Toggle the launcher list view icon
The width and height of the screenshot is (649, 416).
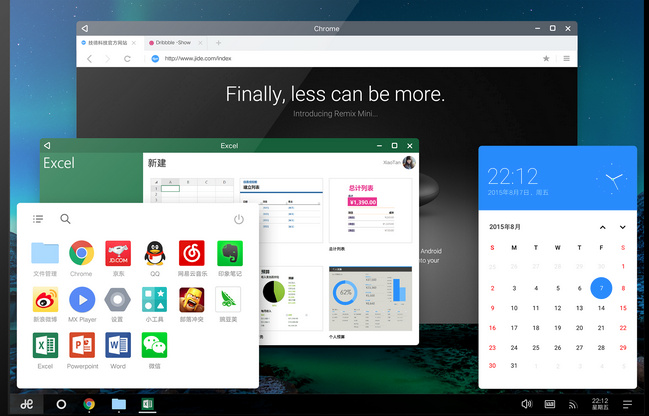[x=38, y=219]
